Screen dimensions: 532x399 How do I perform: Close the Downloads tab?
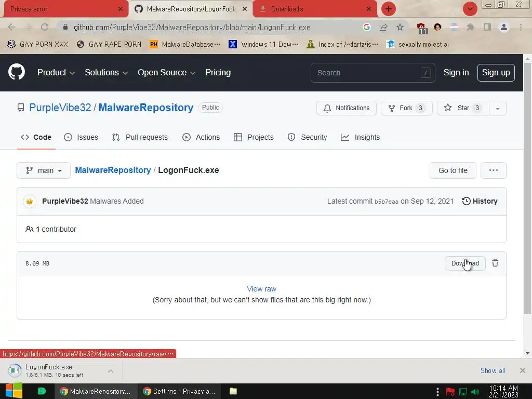369,9
